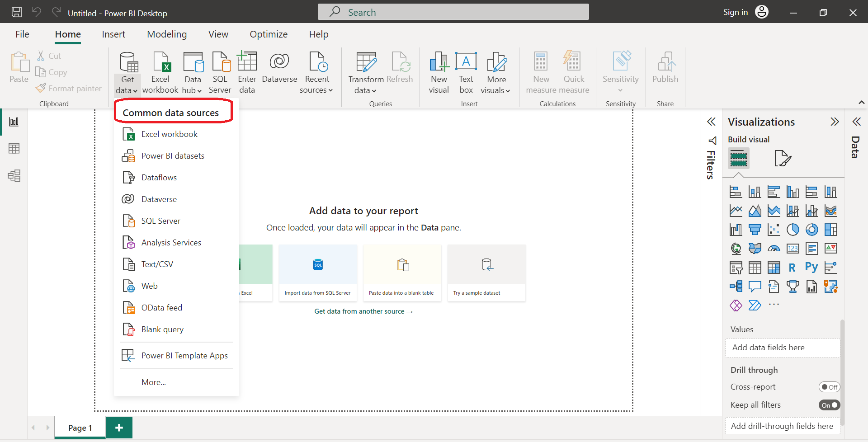
Task: Select the key influencers trophy visual
Action: coord(793,287)
